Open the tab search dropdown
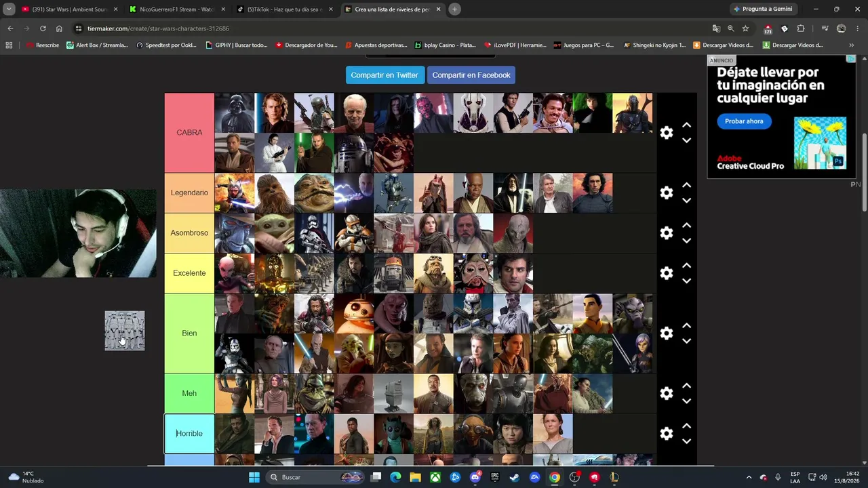Image resolution: width=868 pixels, height=488 pixels. coord(9,9)
